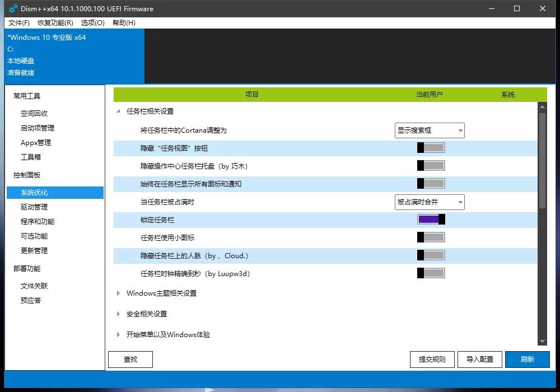Disable 锁定任务栏
This screenshot has width=560, height=392.
click(x=430, y=219)
